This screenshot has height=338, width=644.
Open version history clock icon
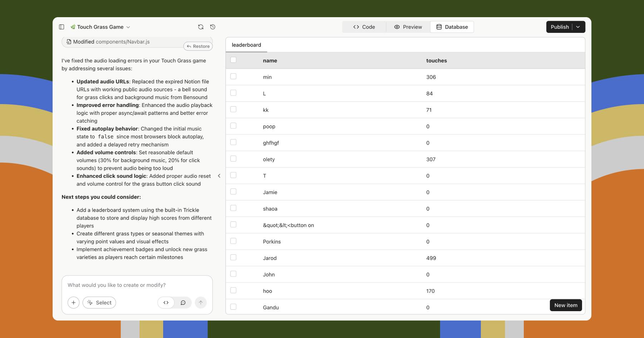[213, 27]
